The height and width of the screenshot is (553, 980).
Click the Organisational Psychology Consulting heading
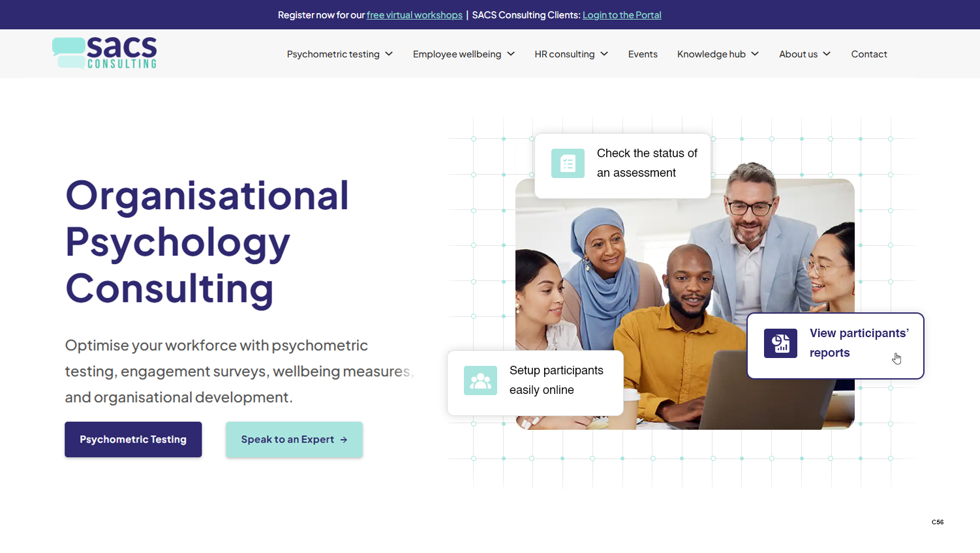point(207,242)
